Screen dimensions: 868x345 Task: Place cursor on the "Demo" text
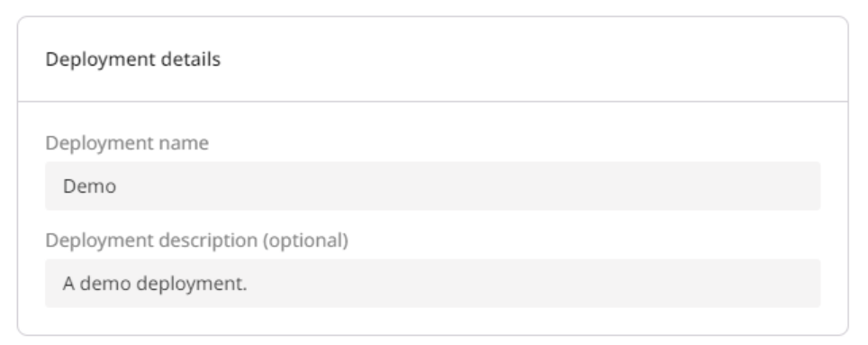pos(90,186)
